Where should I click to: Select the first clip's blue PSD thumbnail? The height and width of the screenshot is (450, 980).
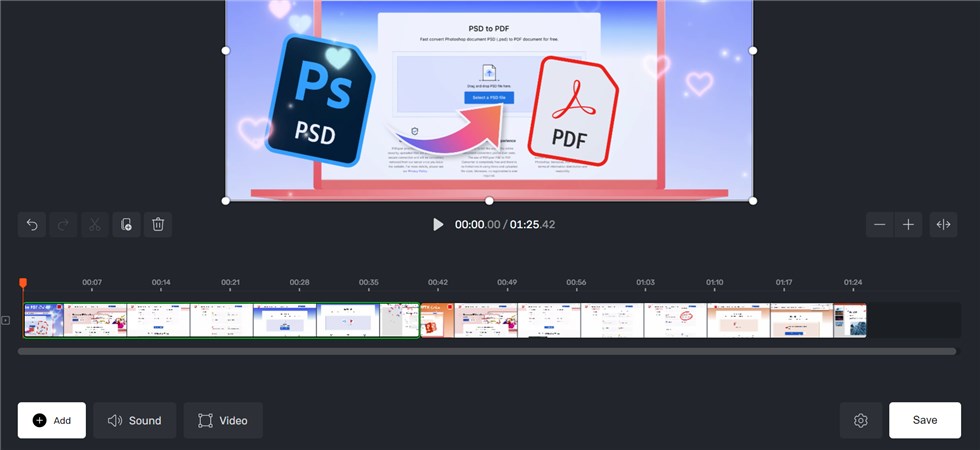pos(44,321)
